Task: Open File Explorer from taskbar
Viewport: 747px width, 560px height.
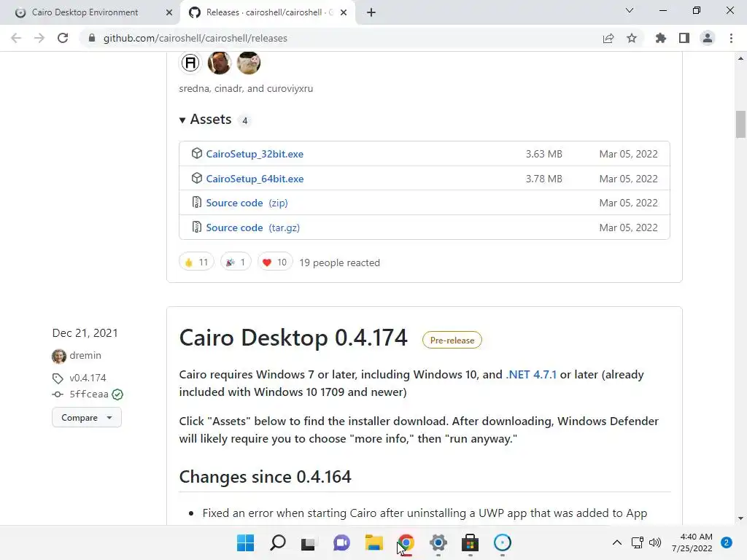Action: click(374, 542)
